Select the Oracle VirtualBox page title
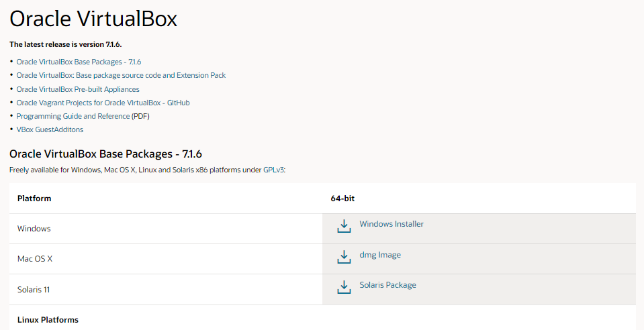Screen dimensions: 644x330 pos(93,19)
